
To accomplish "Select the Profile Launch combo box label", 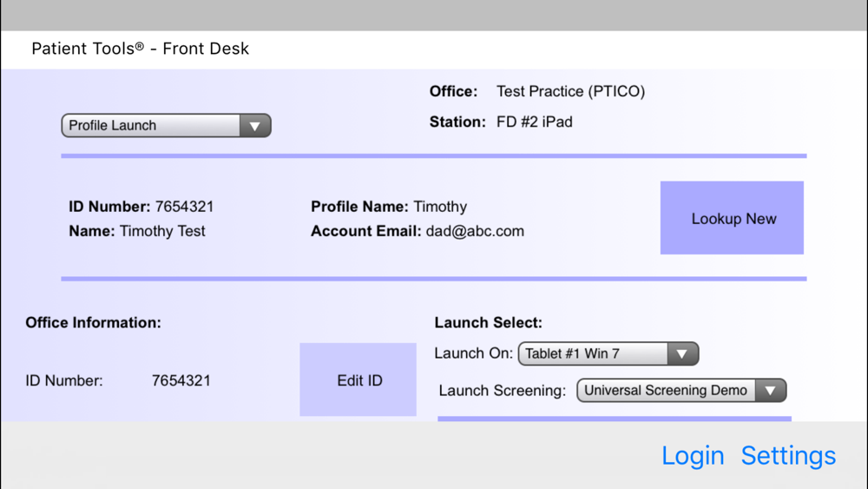I will pos(112,126).
